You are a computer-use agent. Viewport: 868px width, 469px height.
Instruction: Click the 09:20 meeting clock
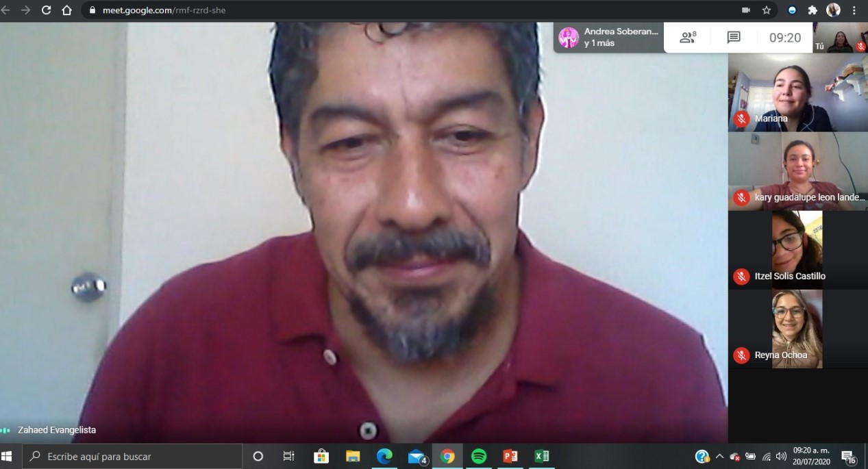click(785, 38)
